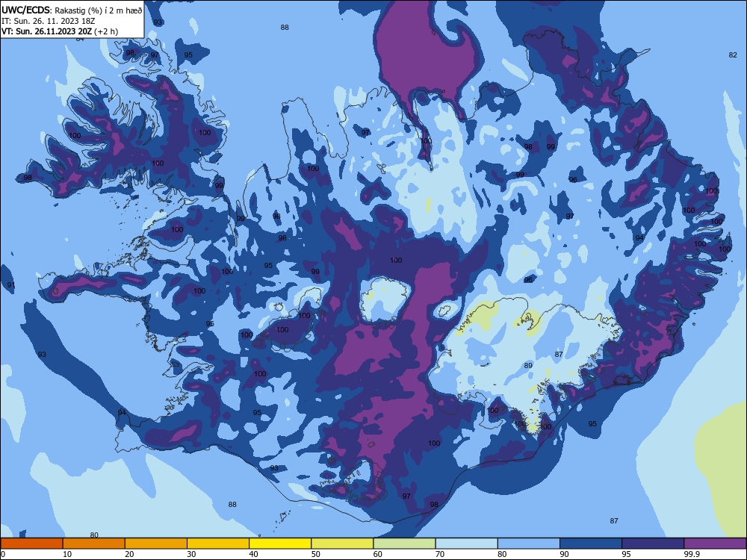Viewport: 747px width, 560px height.
Task: Click the "50" legend scale label
Action: (x=316, y=554)
